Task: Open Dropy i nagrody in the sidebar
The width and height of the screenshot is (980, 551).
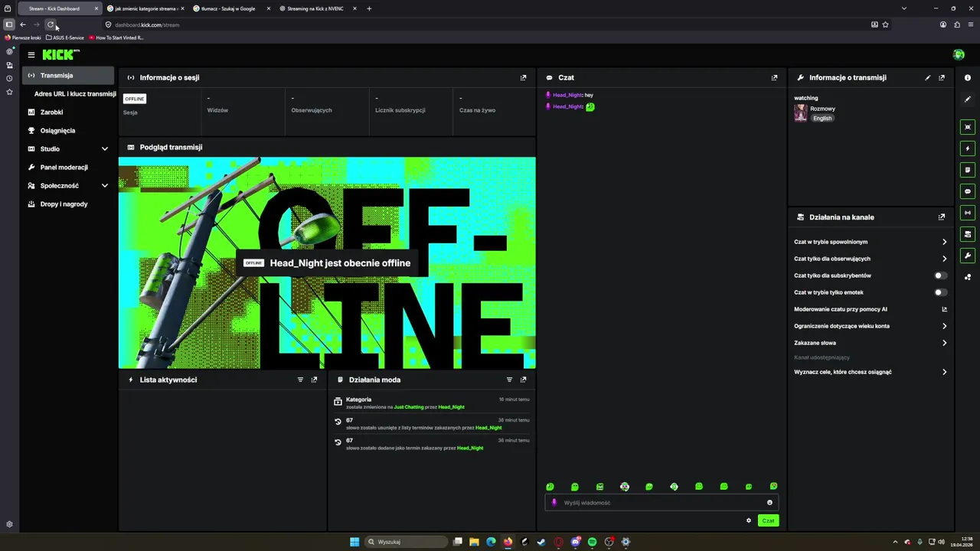Action: [x=64, y=204]
